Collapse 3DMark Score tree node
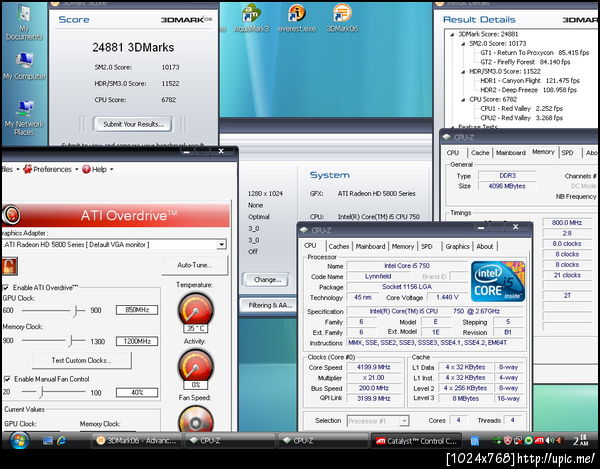This screenshot has width=600, height=469. 452,34
